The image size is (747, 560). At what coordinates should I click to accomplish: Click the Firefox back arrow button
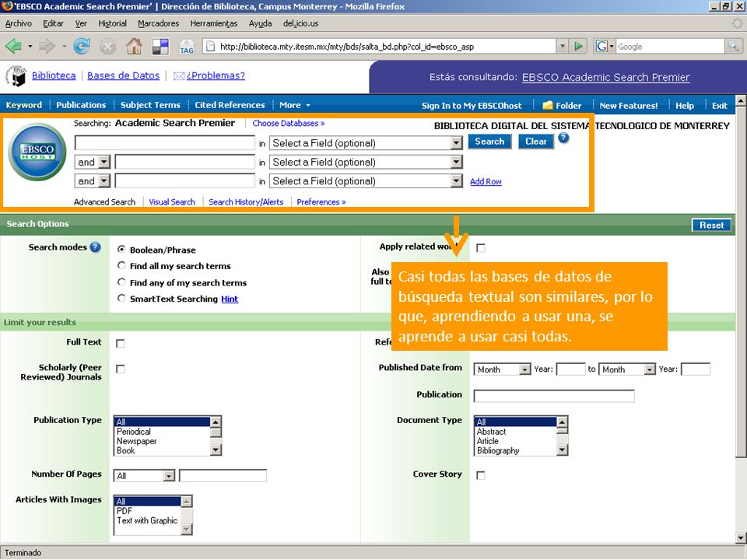click(13, 46)
